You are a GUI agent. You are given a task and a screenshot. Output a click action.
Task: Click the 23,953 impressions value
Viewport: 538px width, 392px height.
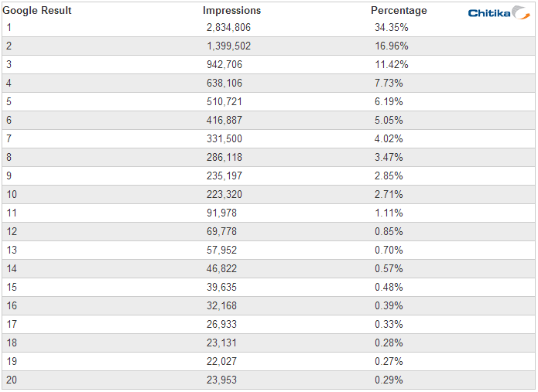click(222, 380)
